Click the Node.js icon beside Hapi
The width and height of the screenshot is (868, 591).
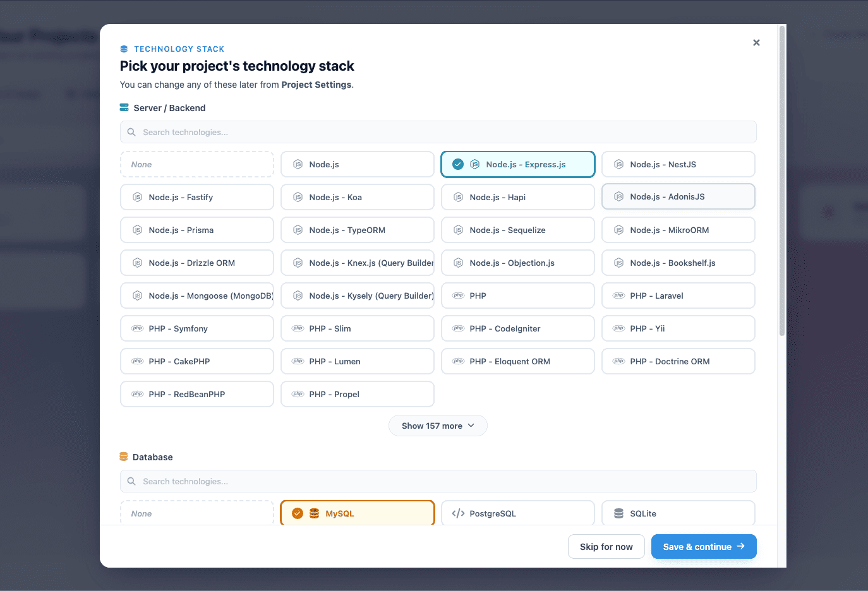[458, 197]
